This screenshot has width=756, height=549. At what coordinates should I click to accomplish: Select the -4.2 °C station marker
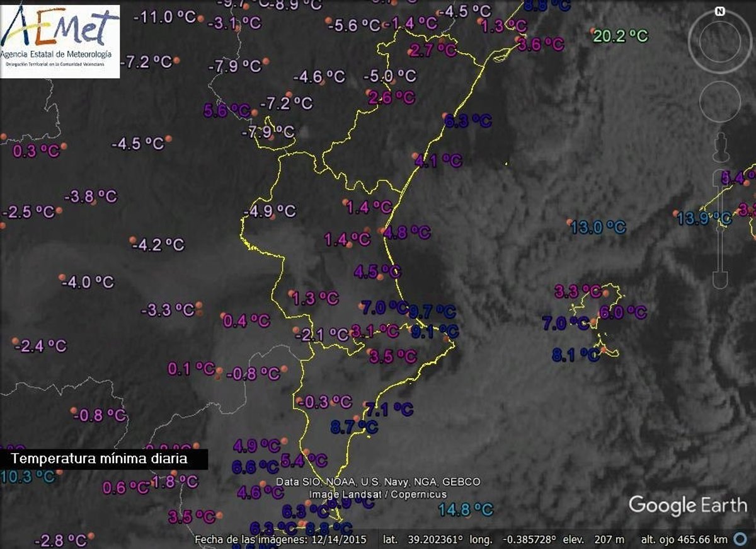pos(133,240)
